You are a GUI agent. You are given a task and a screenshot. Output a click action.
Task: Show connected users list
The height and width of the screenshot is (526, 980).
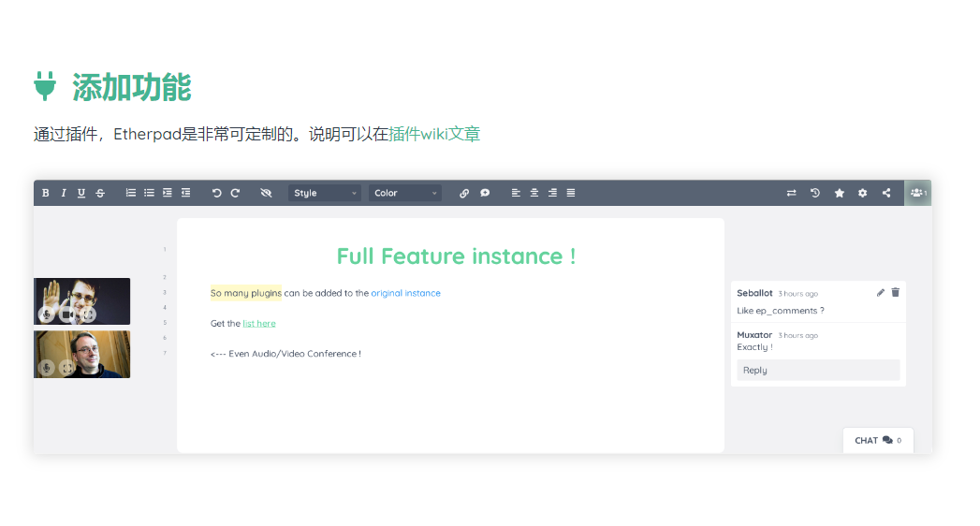point(917,193)
